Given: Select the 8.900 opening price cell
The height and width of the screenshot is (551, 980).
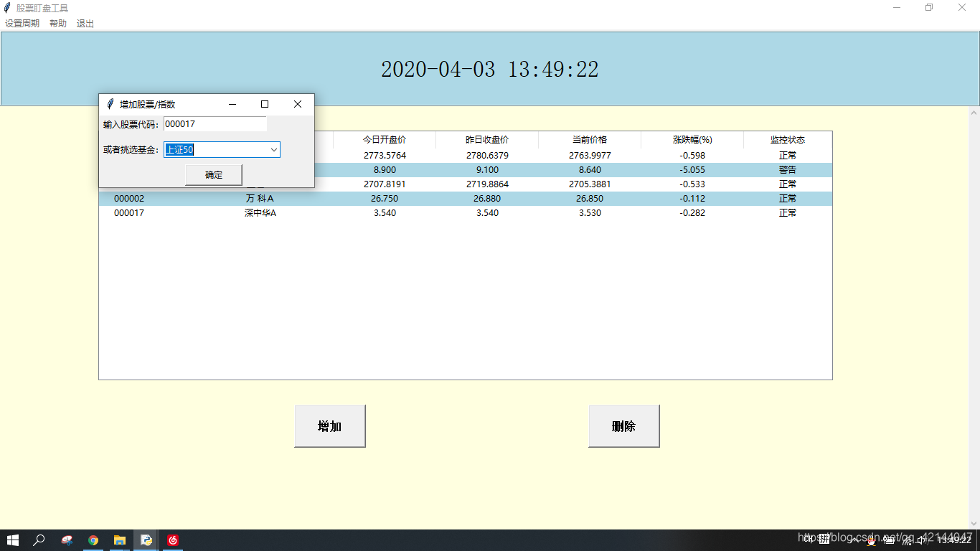Looking at the screenshot, I should point(385,170).
